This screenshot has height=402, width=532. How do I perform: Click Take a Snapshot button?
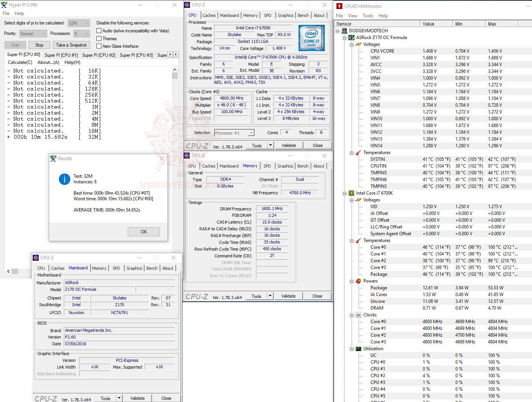71,45
